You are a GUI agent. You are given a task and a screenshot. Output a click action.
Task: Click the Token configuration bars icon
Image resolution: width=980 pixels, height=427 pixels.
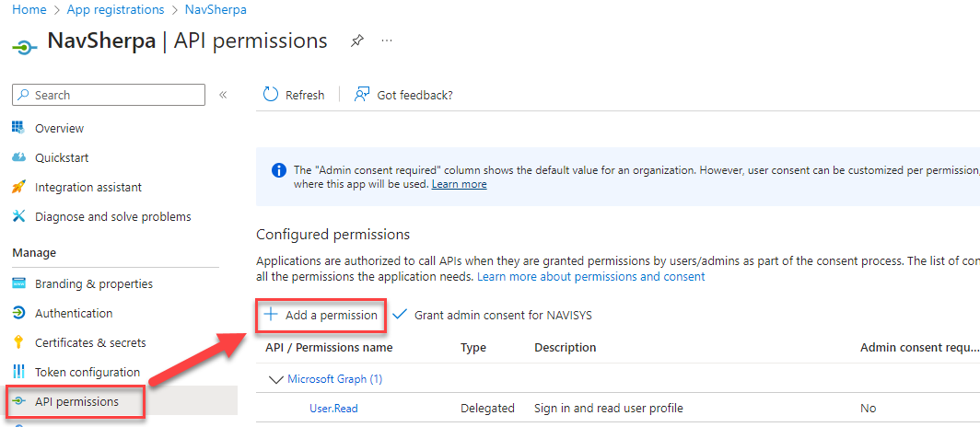click(x=18, y=372)
